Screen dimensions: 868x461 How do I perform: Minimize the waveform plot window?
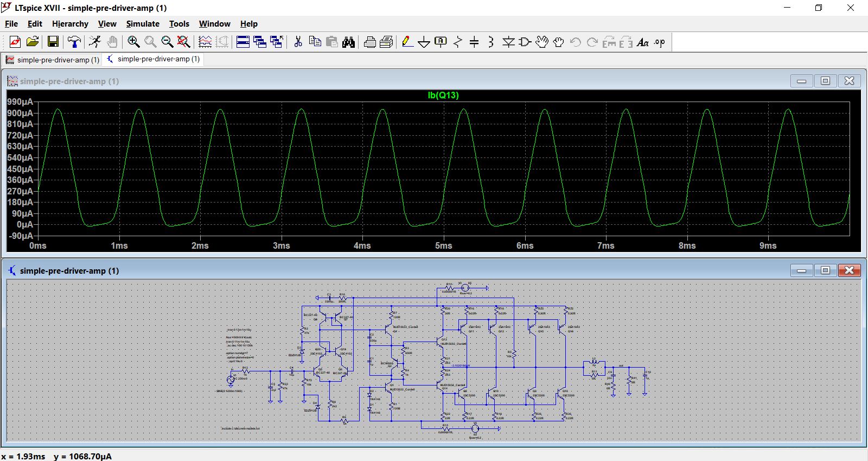(x=801, y=81)
